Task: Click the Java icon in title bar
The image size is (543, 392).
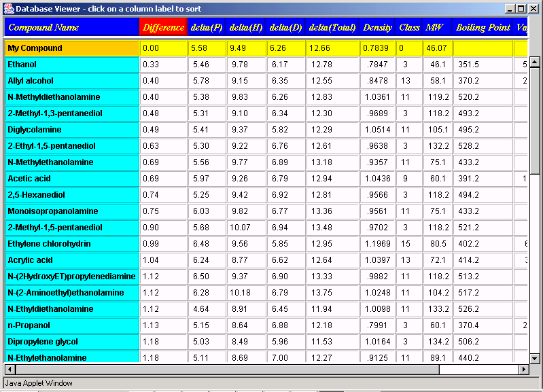Action: pyautogui.click(x=8, y=8)
